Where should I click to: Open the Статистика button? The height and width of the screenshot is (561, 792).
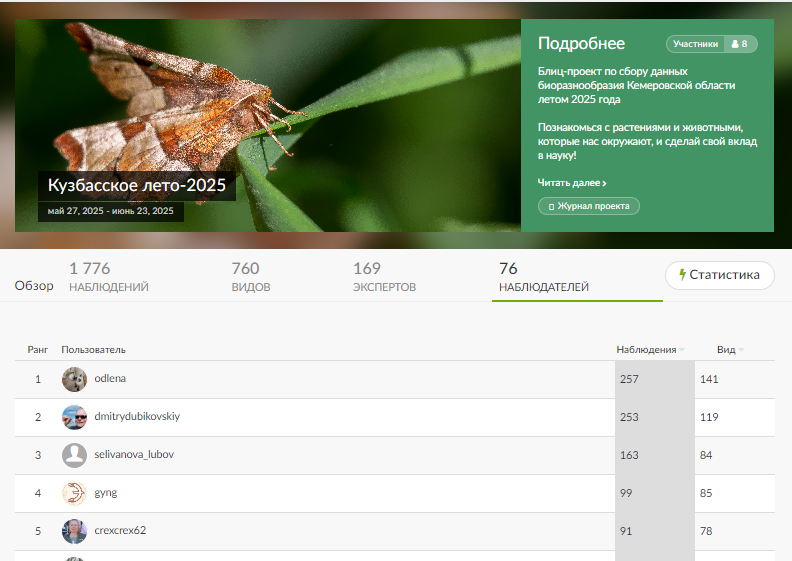click(x=719, y=275)
